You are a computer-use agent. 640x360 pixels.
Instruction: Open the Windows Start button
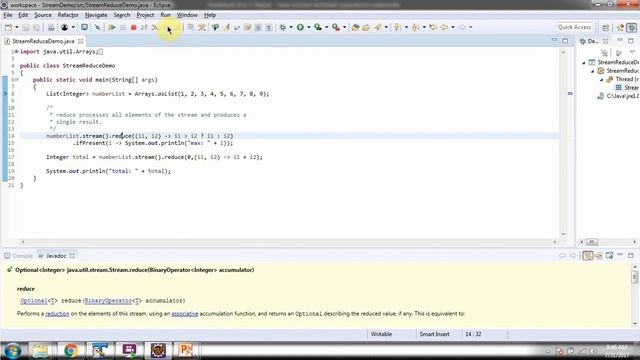(13, 350)
